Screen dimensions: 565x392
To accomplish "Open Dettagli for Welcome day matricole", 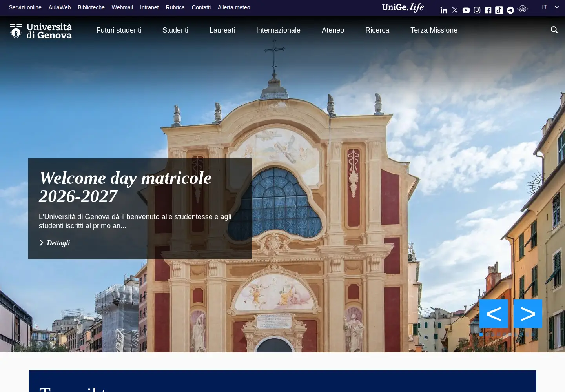I will tap(55, 243).
